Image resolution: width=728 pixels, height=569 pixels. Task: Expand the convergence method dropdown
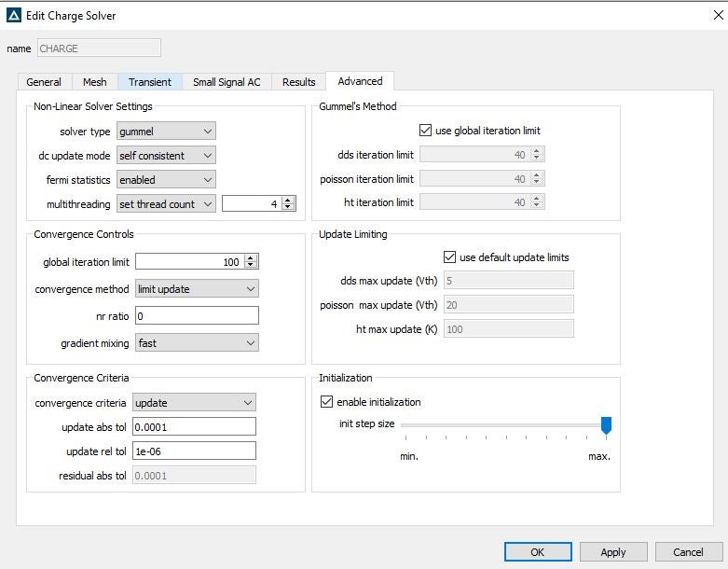point(197,289)
